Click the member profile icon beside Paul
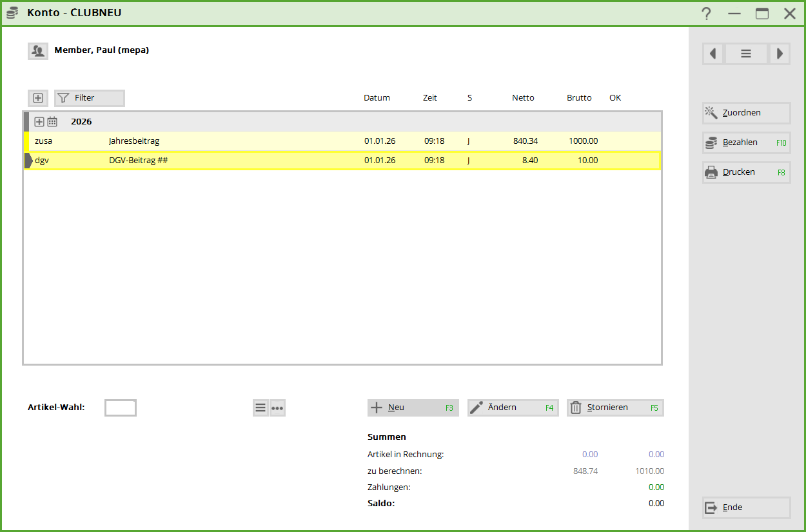Viewport: 806px width, 532px height. (x=38, y=51)
